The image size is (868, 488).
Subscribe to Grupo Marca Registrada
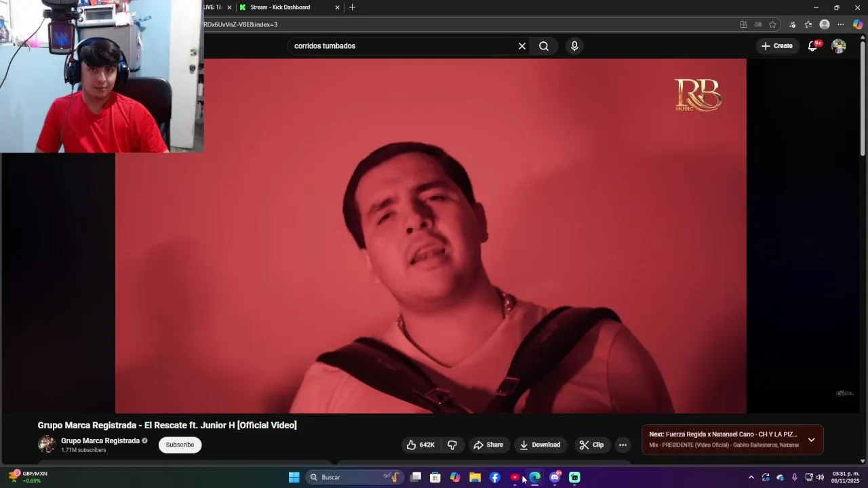[180, 445]
